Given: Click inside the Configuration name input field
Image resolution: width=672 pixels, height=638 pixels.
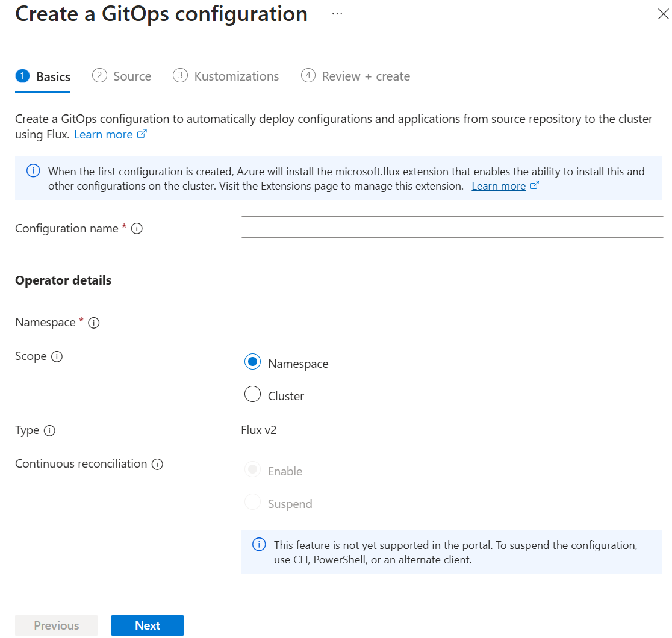Looking at the screenshot, I should tap(452, 227).
